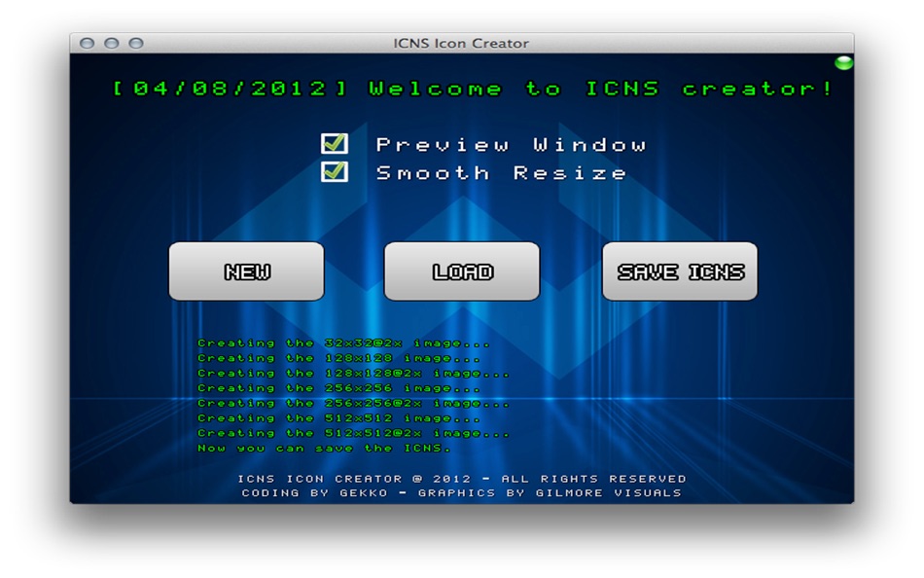
Task: Click Now you can save the ICNS line
Action: tap(324, 449)
